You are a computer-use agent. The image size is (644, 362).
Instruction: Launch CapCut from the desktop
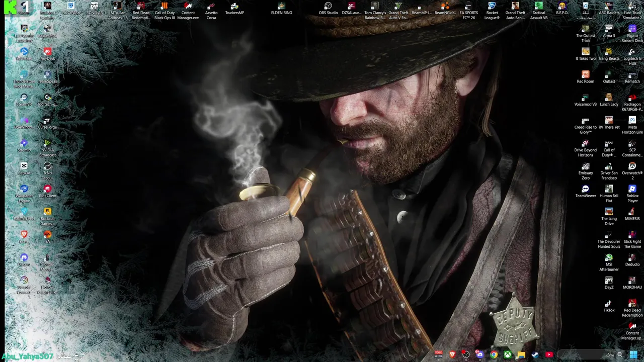point(24,168)
